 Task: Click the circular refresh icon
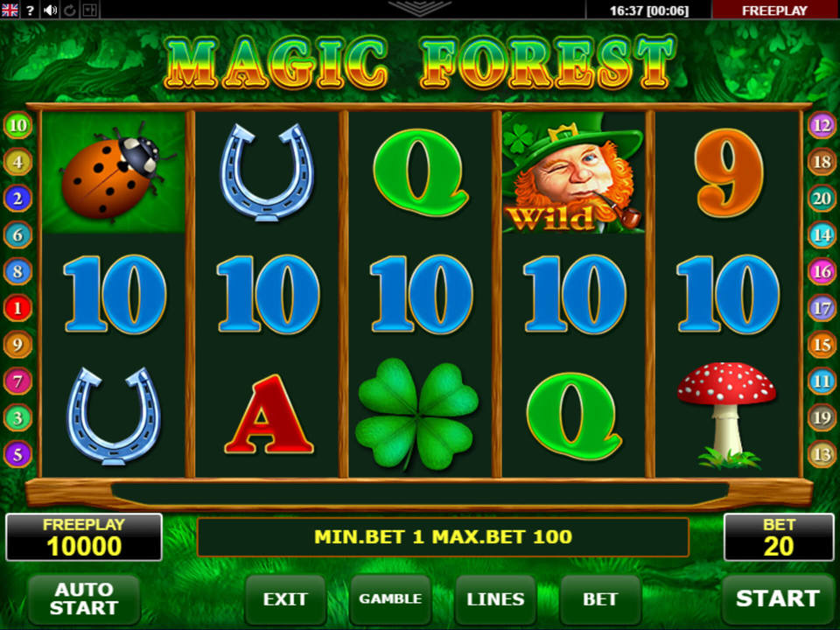point(70,10)
